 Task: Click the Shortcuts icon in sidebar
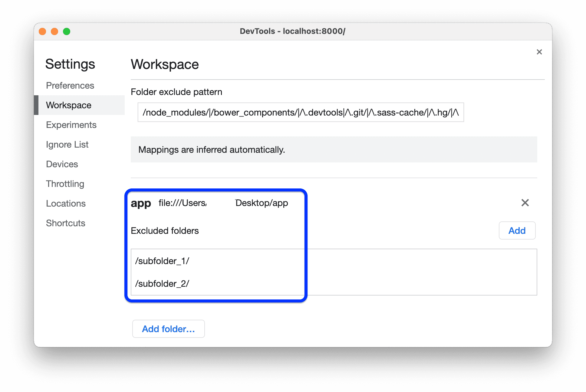tap(66, 223)
